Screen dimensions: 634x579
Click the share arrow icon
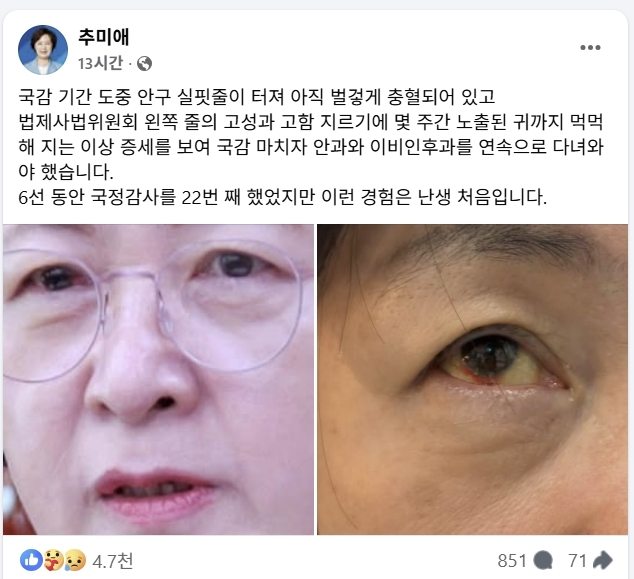coord(602,560)
